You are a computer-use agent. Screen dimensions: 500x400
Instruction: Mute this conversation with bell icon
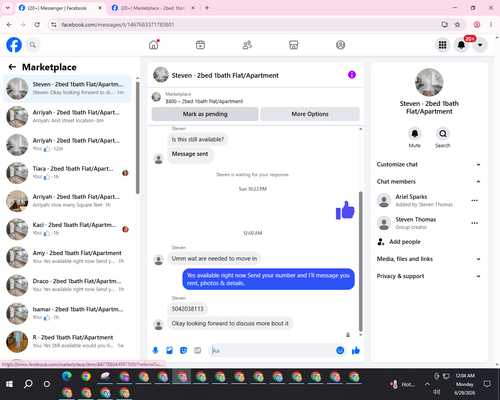click(x=415, y=134)
